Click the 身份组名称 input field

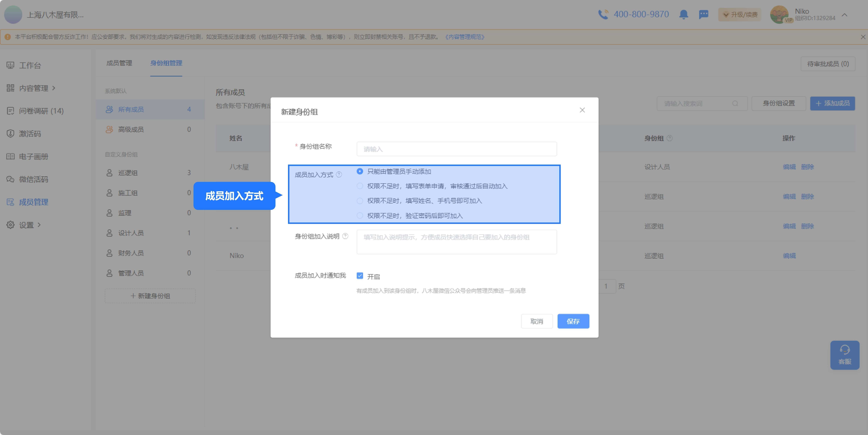point(456,149)
